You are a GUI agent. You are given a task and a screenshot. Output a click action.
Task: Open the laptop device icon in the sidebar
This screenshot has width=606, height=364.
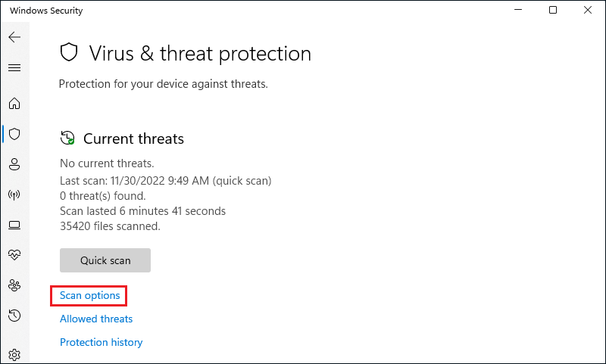click(x=14, y=225)
